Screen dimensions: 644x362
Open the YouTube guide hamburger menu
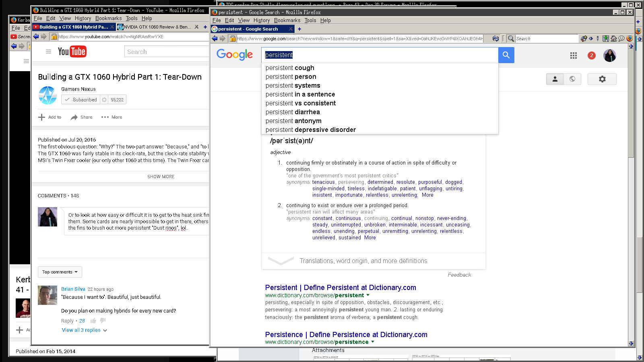click(x=49, y=51)
